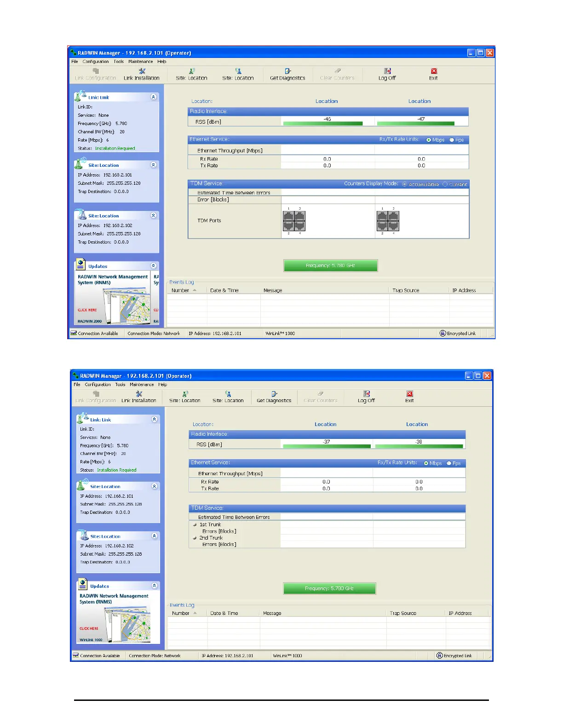
Task: Click Clear Counters toolbar icon in lower window
Action: coord(321,394)
